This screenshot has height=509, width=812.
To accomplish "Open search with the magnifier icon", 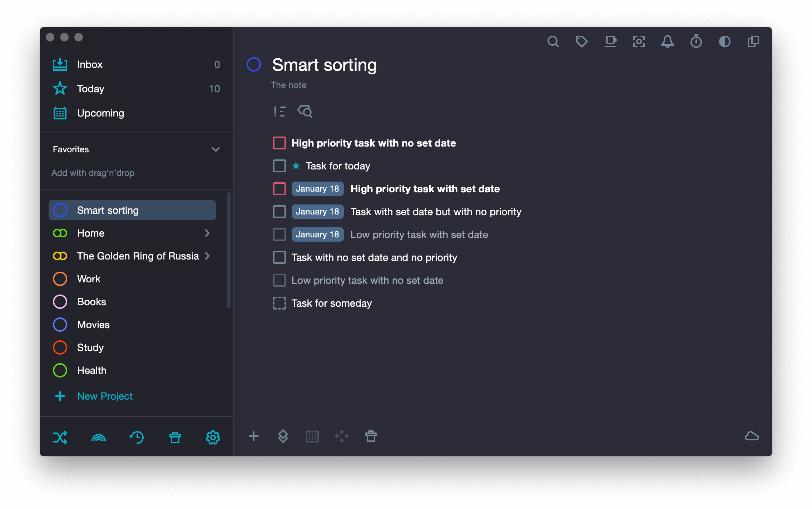I will [x=553, y=42].
